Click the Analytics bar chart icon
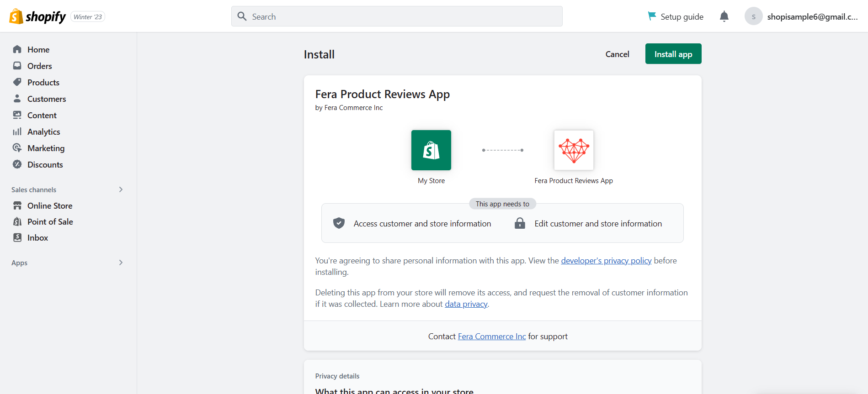Image resolution: width=868 pixels, height=394 pixels. pyautogui.click(x=17, y=131)
